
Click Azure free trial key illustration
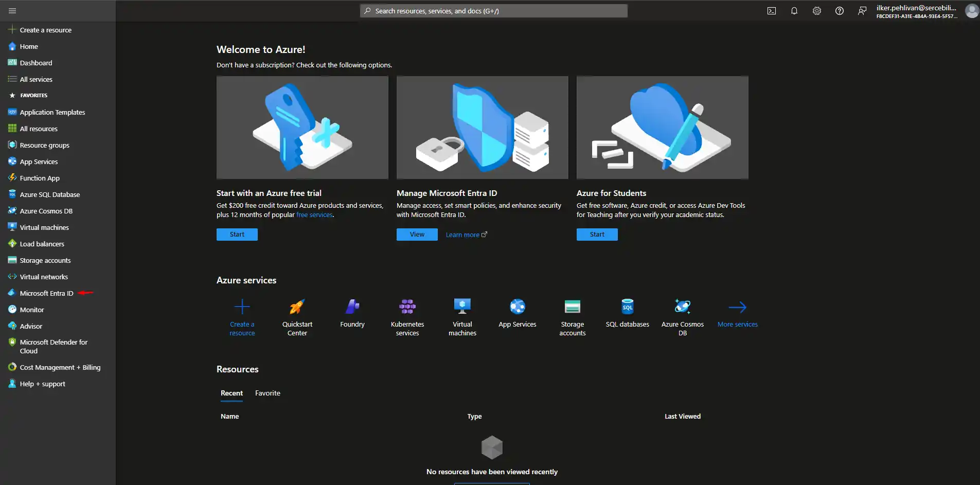(302, 128)
